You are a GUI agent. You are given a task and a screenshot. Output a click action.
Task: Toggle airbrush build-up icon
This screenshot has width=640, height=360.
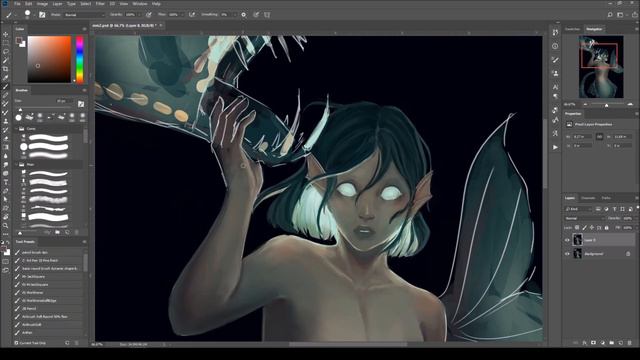click(192, 15)
